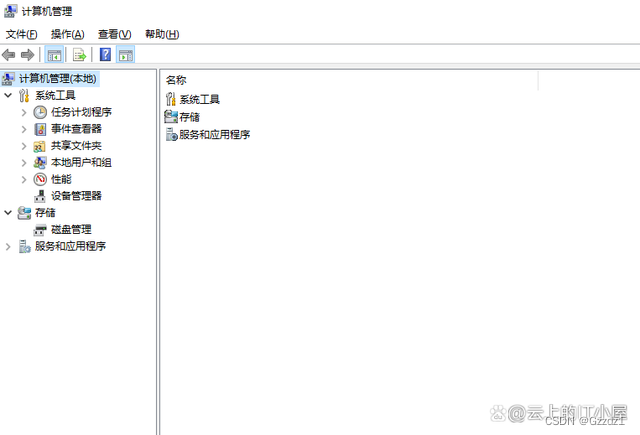Click the 任务计划程序 clock icon
The height and width of the screenshot is (435, 640).
[40, 112]
